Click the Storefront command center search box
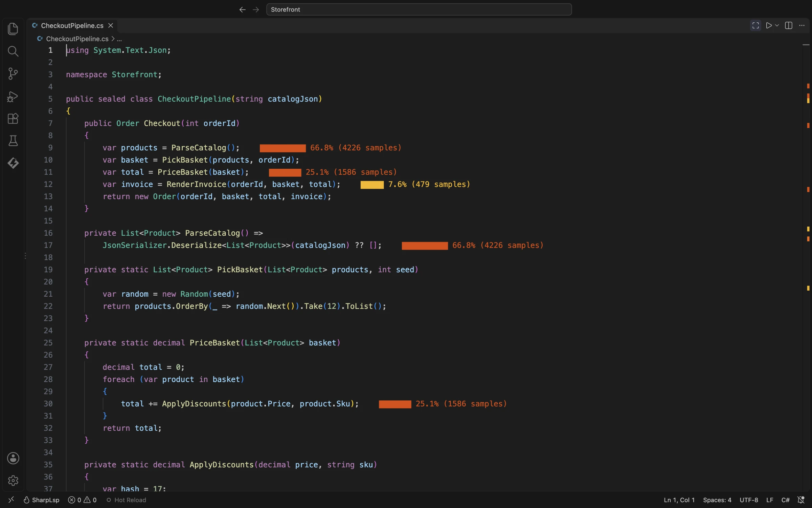This screenshot has height=508, width=812. pyautogui.click(x=419, y=9)
